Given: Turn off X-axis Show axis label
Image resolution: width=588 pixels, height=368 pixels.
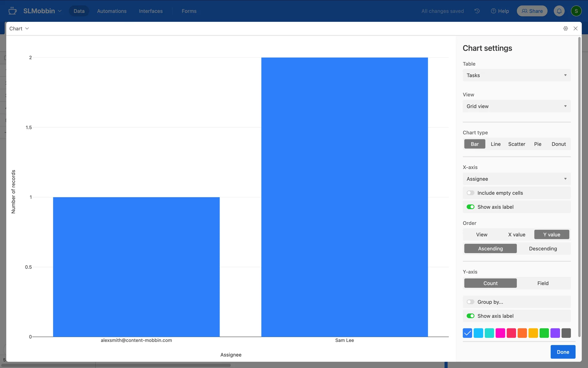Looking at the screenshot, I should coord(470,207).
